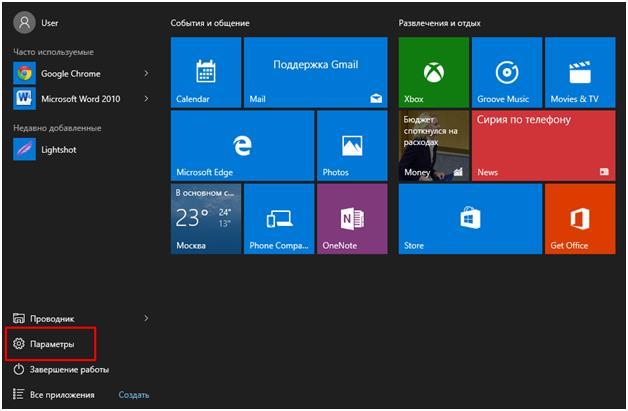
Task: Open the Photos tile
Action: point(352,146)
